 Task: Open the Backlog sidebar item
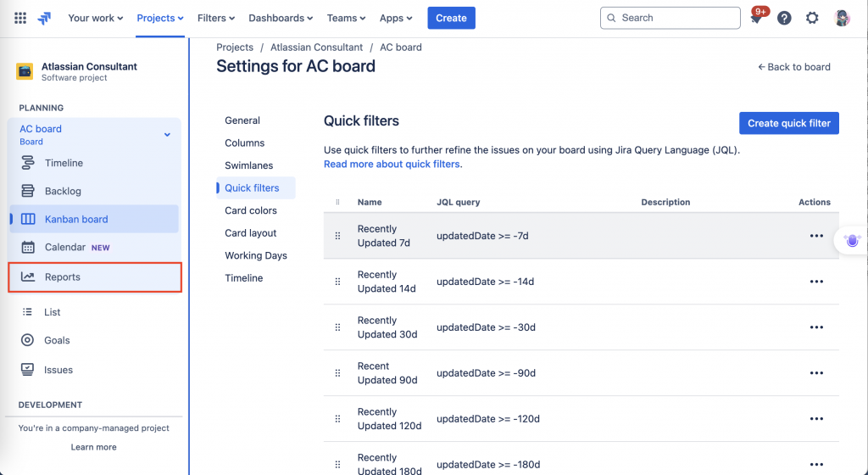click(x=63, y=191)
